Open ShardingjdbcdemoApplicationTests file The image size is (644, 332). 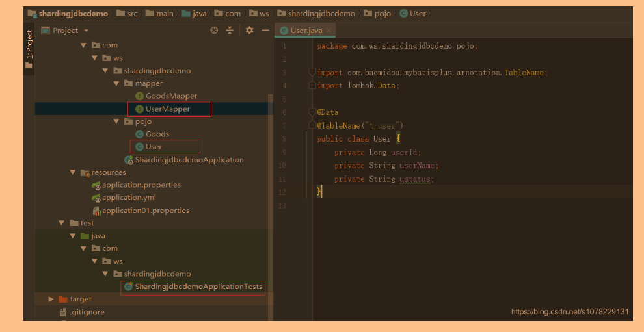pos(198,287)
